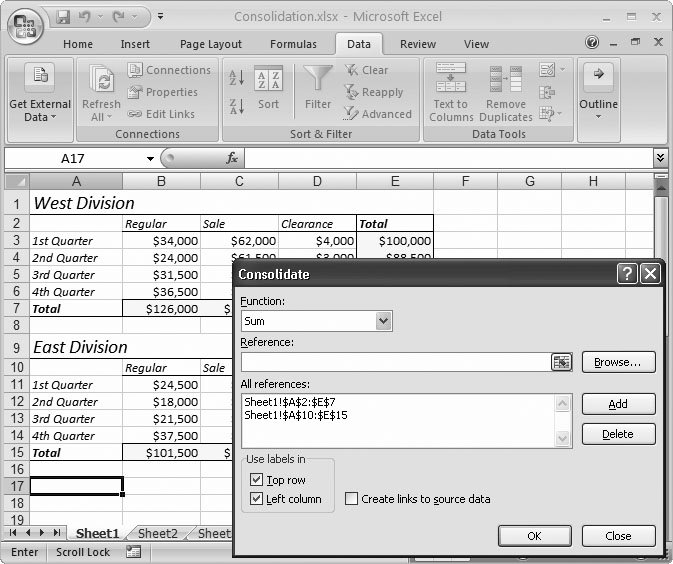Click the Remove Duplicates icon

(x=505, y=81)
